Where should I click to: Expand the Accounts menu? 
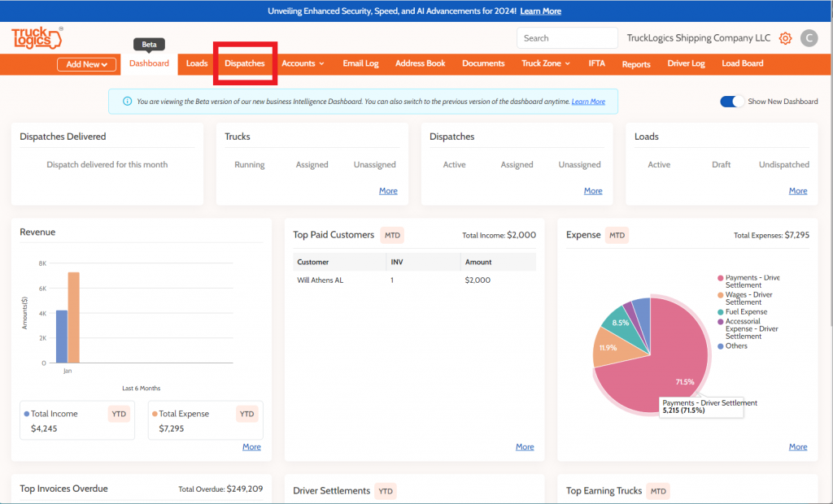coord(303,63)
